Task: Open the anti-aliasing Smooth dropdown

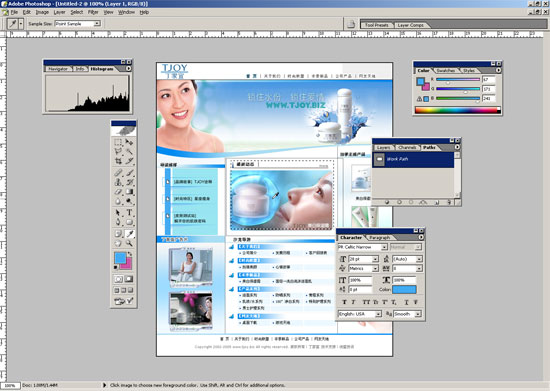Action: [407, 314]
